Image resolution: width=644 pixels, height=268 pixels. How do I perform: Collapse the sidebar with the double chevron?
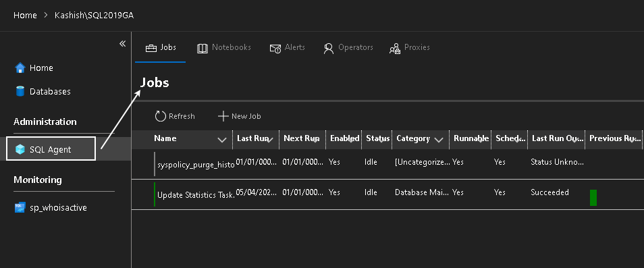122,43
